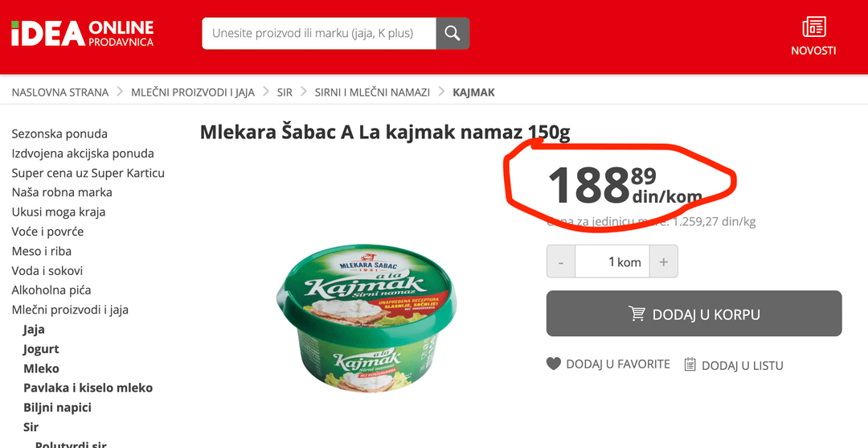Click the clipboard list icon
The image size is (868, 448).
point(690,364)
